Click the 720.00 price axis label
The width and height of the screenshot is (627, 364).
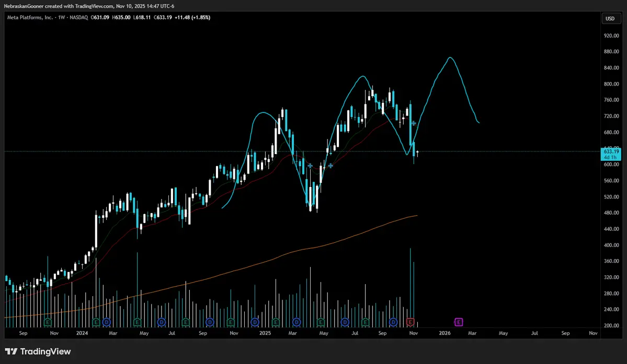[611, 116]
